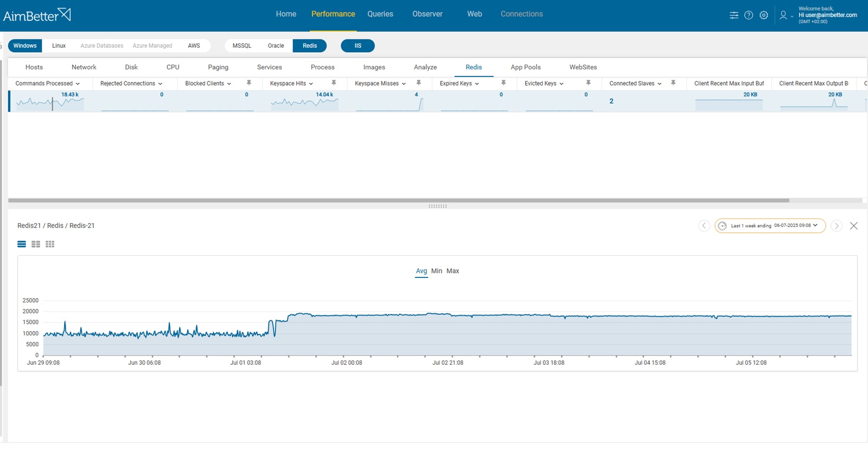868x462 pixels.
Task: Expand the user account menu chevron
Action: (x=792, y=16)
